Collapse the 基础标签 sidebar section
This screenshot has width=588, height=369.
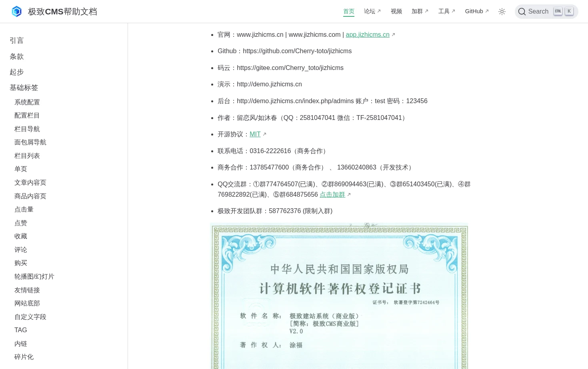click(x=24, y=88)
